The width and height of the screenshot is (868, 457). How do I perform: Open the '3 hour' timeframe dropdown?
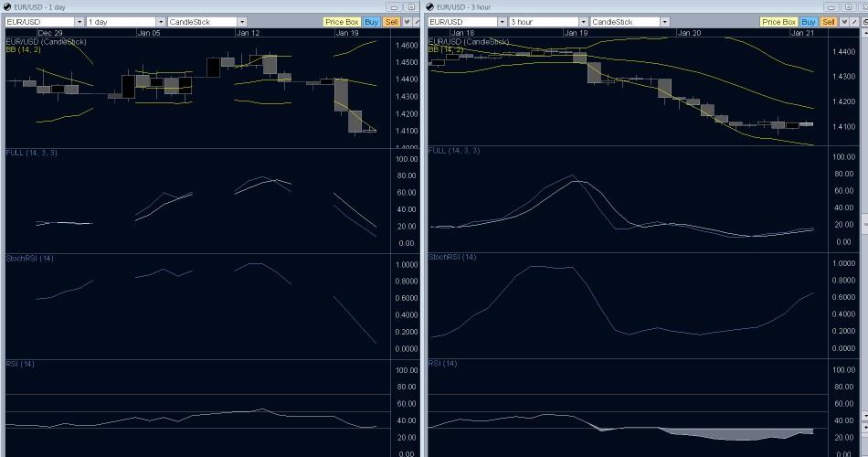(x=548, y=22)
